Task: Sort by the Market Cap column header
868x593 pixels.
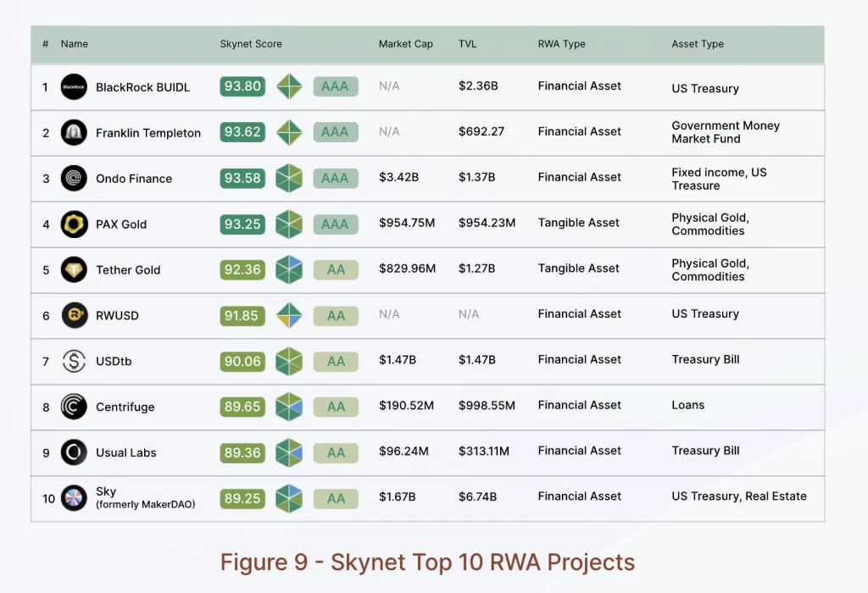Action: pos(405,44)
